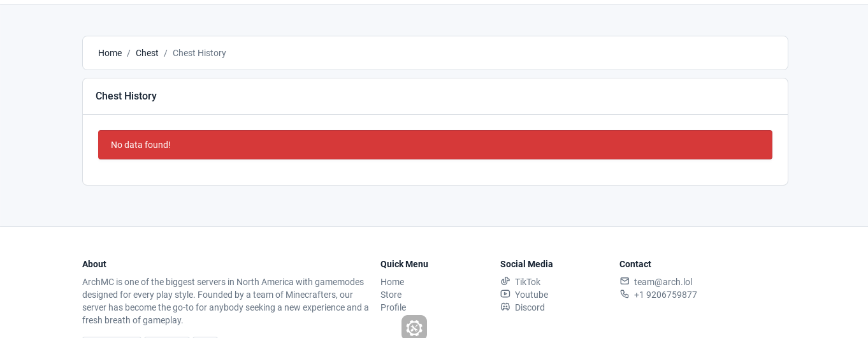
Task: Open Store from the Quick Menu
Action: click(391, 295)
